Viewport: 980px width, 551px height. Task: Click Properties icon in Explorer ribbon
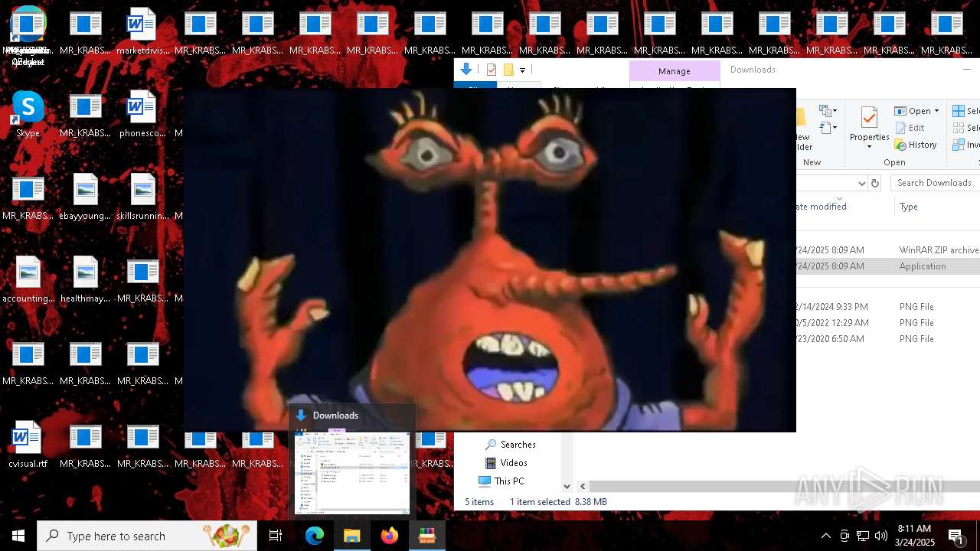coord(869,118)
